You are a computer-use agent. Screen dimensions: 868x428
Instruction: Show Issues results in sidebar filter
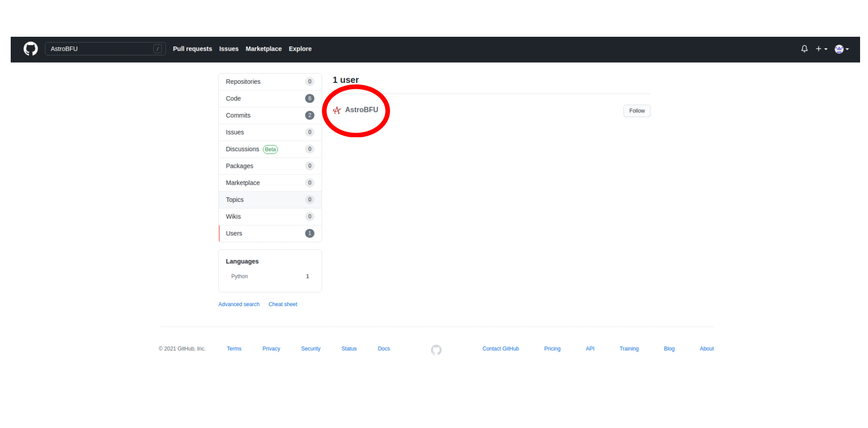[270, 133]
